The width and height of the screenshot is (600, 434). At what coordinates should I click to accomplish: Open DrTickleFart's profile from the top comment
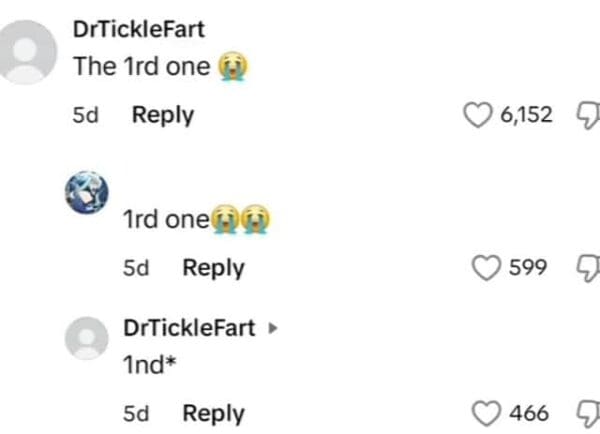point(139,29)
